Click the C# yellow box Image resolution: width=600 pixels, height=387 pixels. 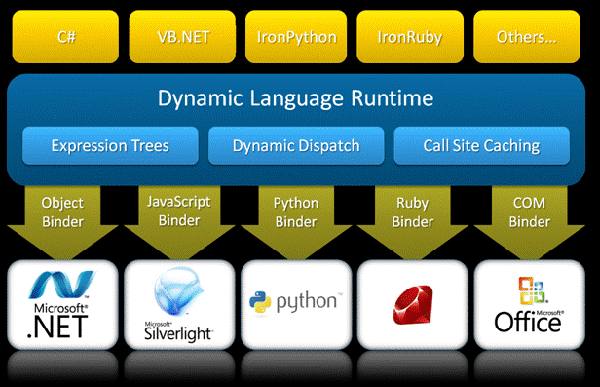(66, 37)
